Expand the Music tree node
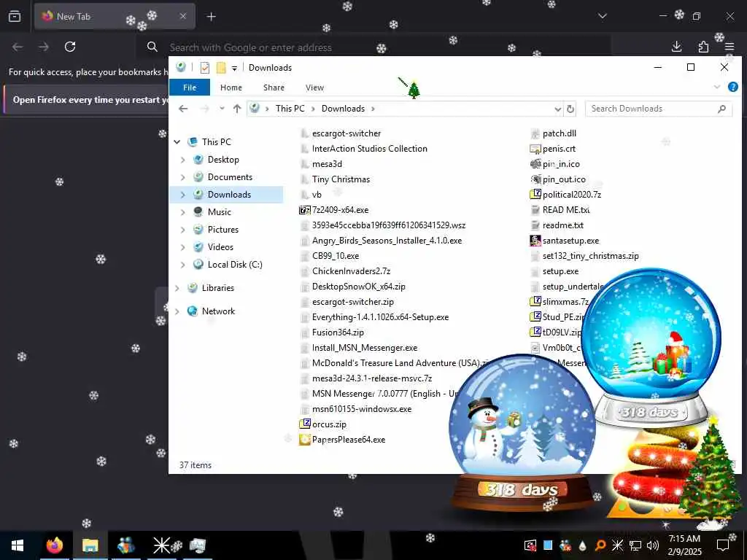747x560 pixels. (x=183, y=212)
